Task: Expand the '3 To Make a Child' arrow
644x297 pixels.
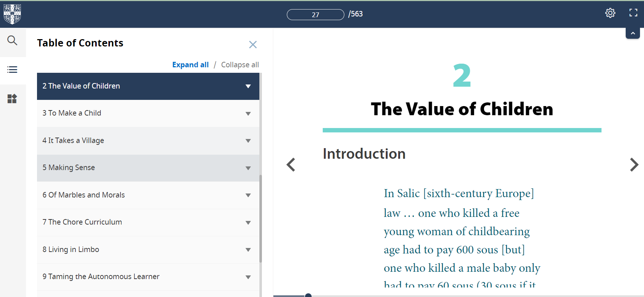Action: (x=248, y=114)
